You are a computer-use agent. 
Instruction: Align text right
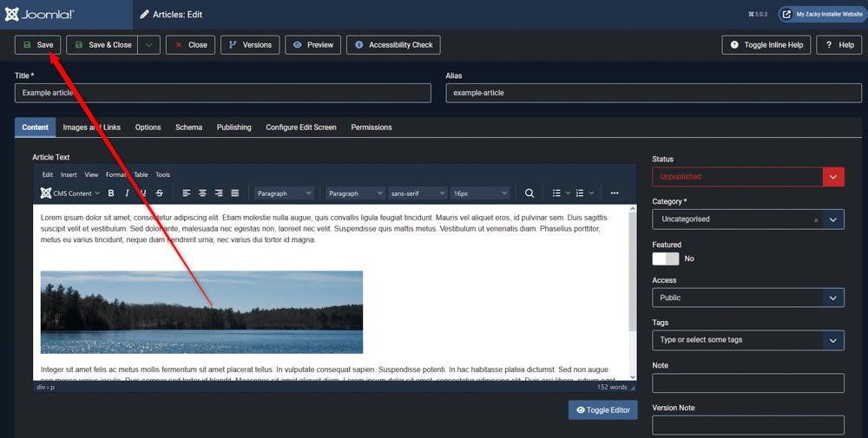(219, 193)
